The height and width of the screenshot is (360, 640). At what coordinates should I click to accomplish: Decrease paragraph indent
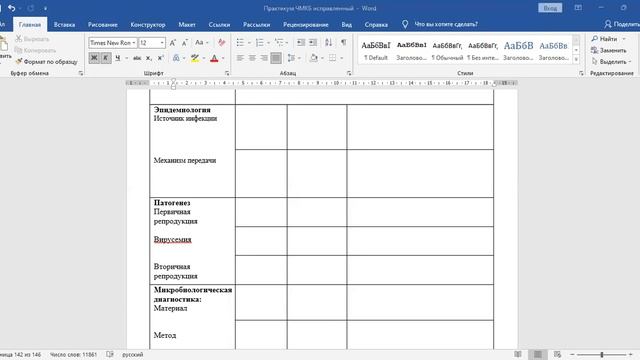point(301,42)
